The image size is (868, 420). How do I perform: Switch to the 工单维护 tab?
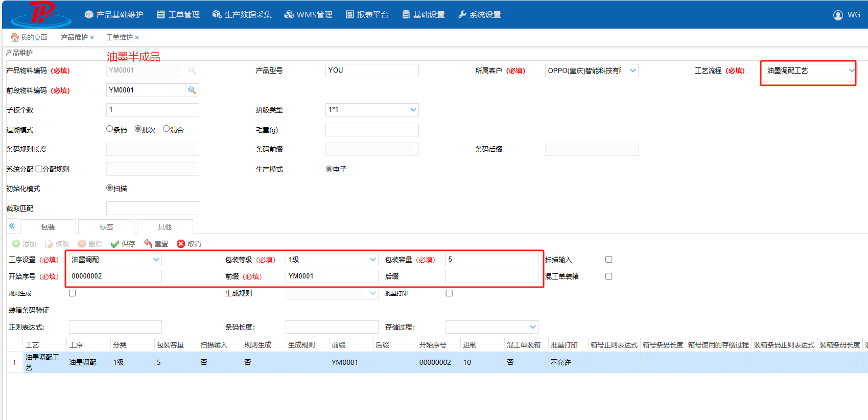[119, 37]
